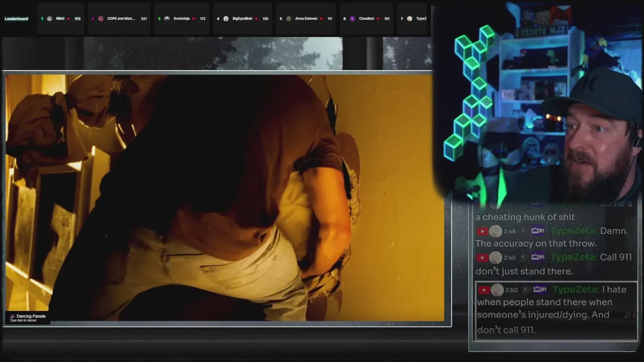Click user avatar on 'I hate' message
The height and width of the screenshot is (362, 644).
point(497,290)
